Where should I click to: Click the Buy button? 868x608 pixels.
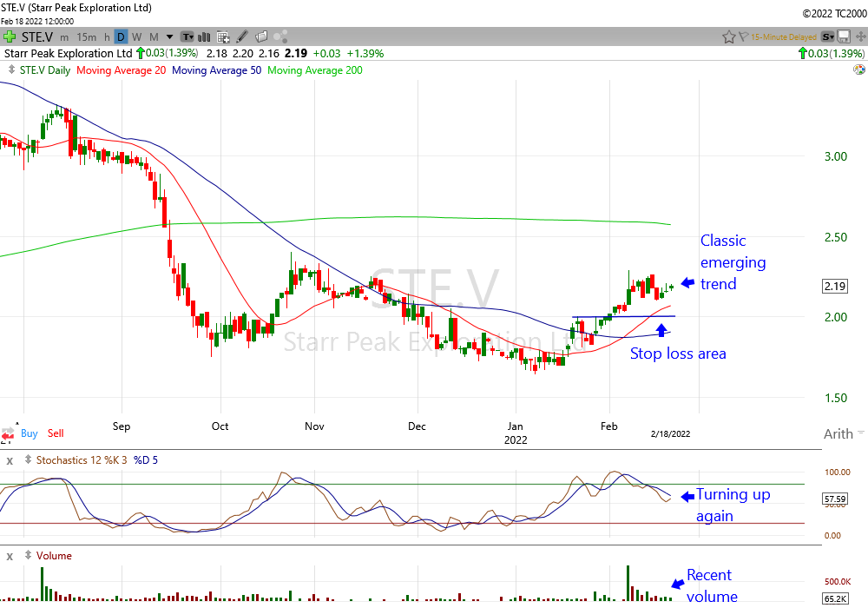tap(30, 433)
